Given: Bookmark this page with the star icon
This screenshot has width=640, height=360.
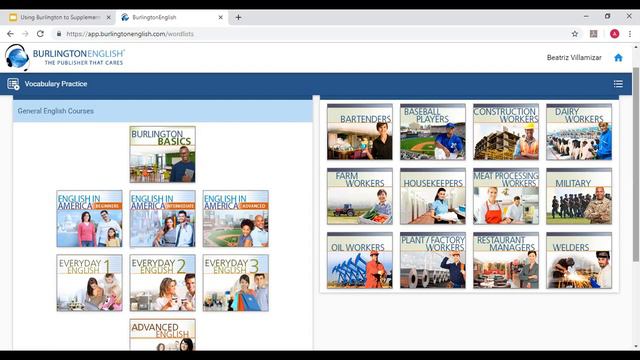Looking at the screenshot, I should [575, 34].
